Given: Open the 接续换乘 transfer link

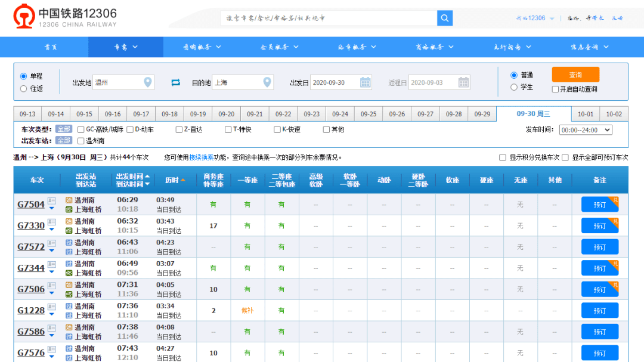Looking at the screenshot, I should tap(202, 157).
